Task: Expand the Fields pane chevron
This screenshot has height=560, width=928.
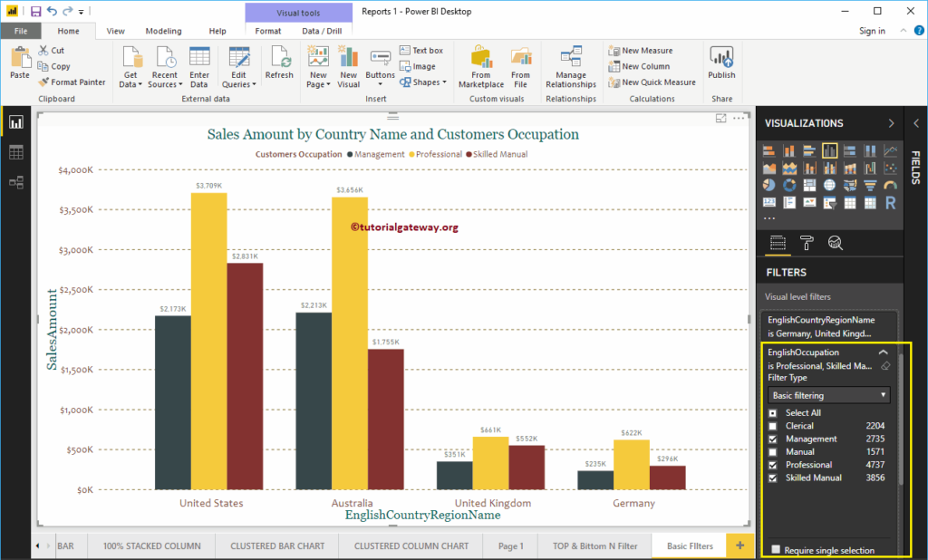Action: [x=916, y=123]
